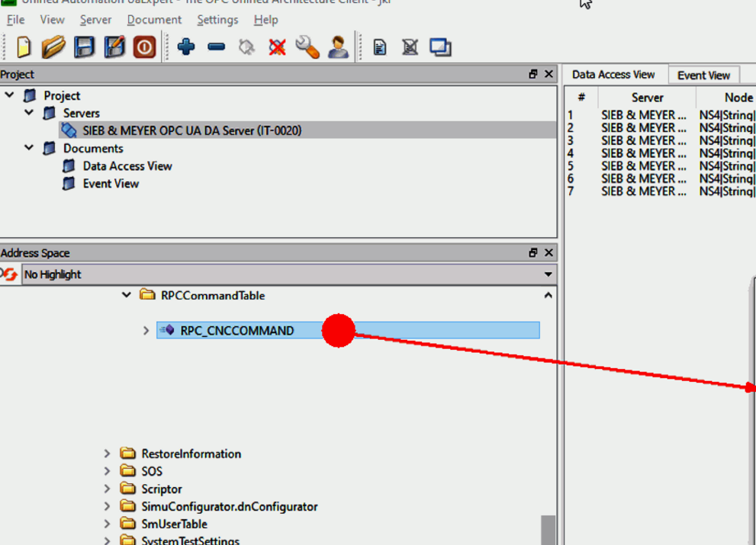Click the RestoreInformation folder icon

(x=127, y=454)
